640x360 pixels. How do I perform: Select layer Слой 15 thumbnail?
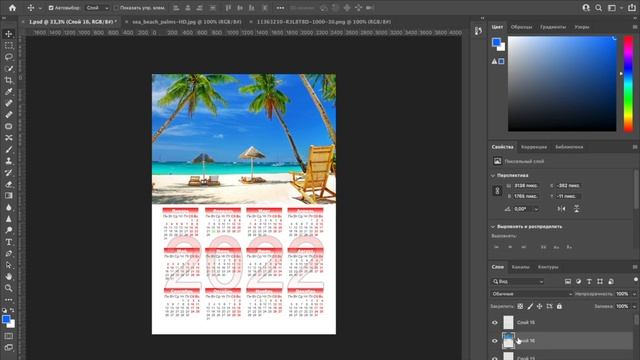pos(508,322)
